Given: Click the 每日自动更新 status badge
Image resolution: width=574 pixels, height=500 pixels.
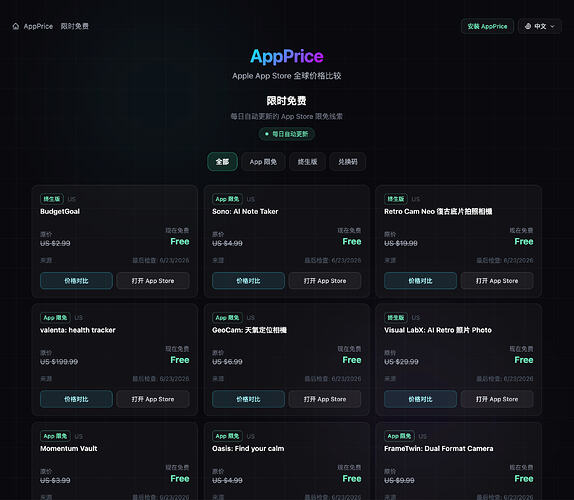Looking at the screenshot, I should (287, 134).
